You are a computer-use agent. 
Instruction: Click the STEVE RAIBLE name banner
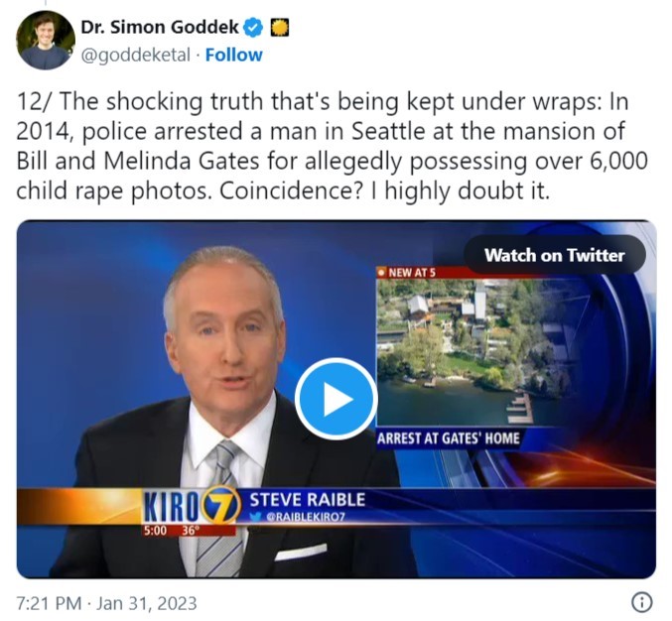point(308,499)
